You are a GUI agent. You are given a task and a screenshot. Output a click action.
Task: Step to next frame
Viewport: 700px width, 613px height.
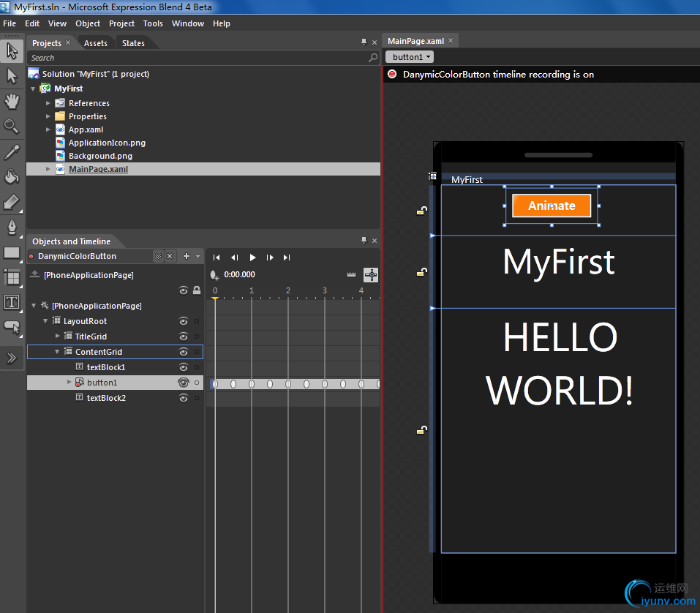pyautogui.click(x=270, y=257)
